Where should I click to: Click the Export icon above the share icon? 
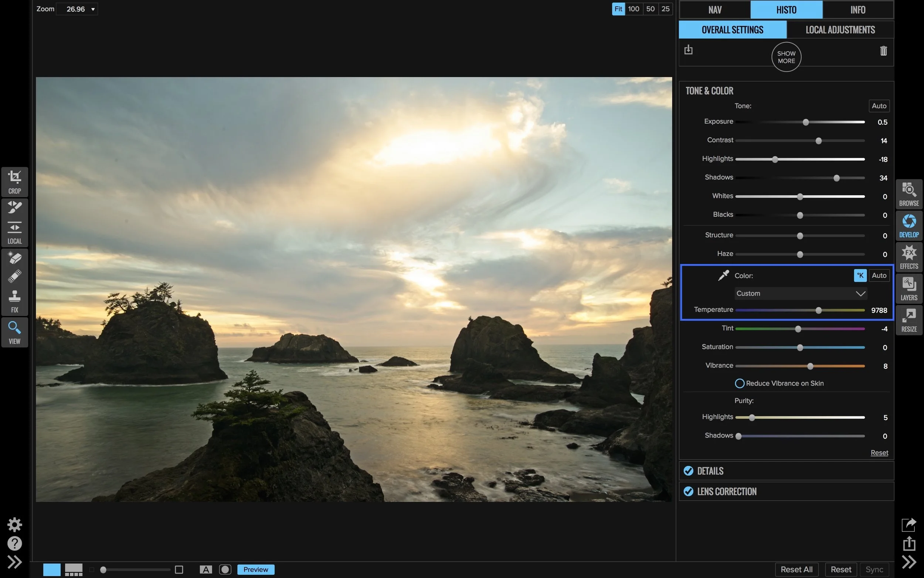[x=909, y=524]
